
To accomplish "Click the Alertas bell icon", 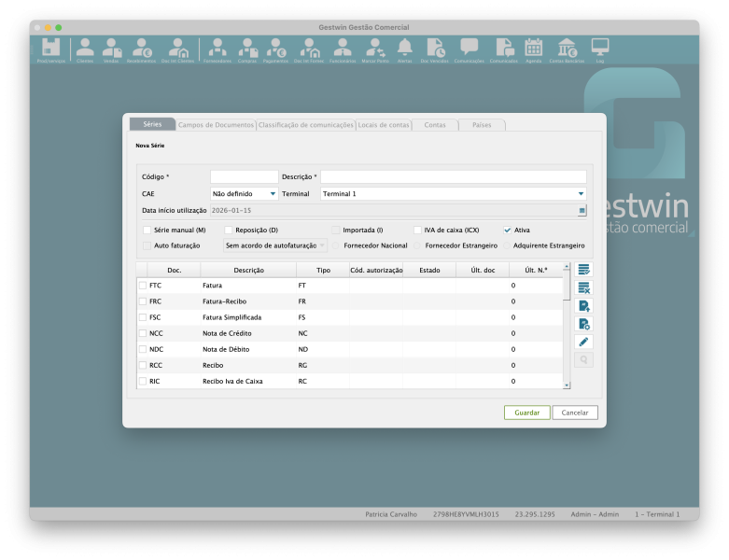I will click(x=404, y=49).
